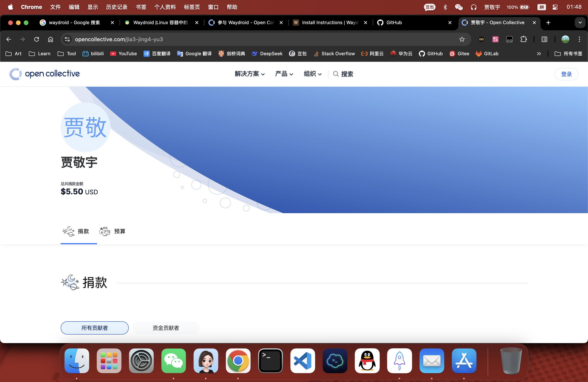Open the GitHub bookmark
Image resolution: width=588 pixels, height=382 pixels.
(x=431, y=54)
